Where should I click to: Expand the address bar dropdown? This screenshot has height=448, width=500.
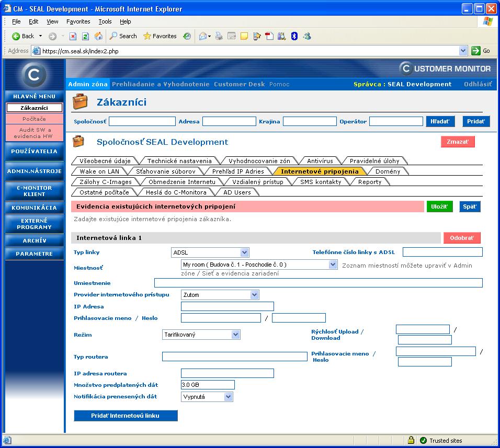(463, 51)
